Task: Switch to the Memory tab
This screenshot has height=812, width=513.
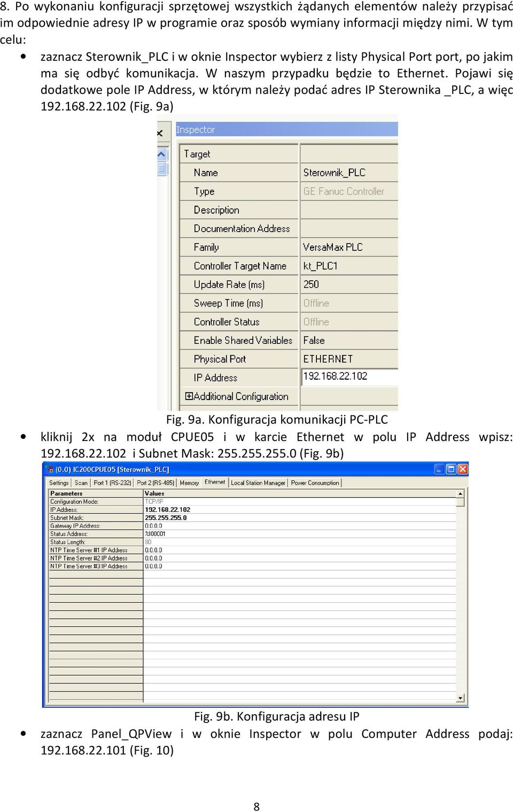Action: (189, 483)
